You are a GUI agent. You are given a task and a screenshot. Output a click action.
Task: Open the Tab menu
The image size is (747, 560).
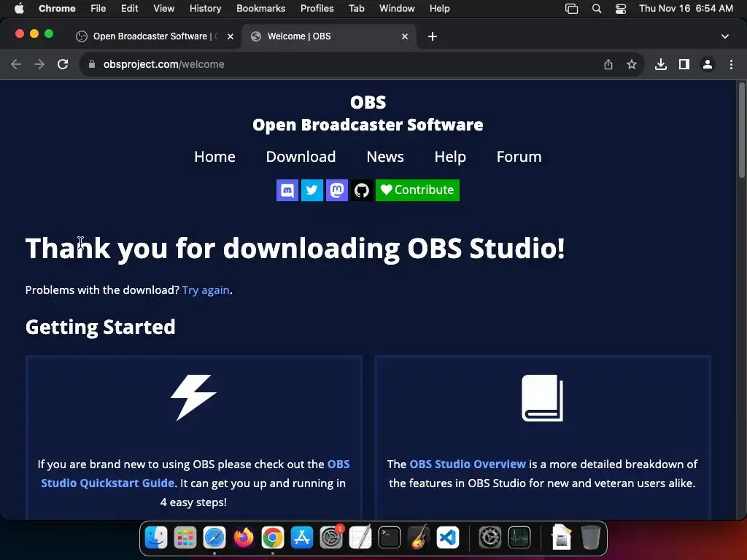(x=356, y=9)
